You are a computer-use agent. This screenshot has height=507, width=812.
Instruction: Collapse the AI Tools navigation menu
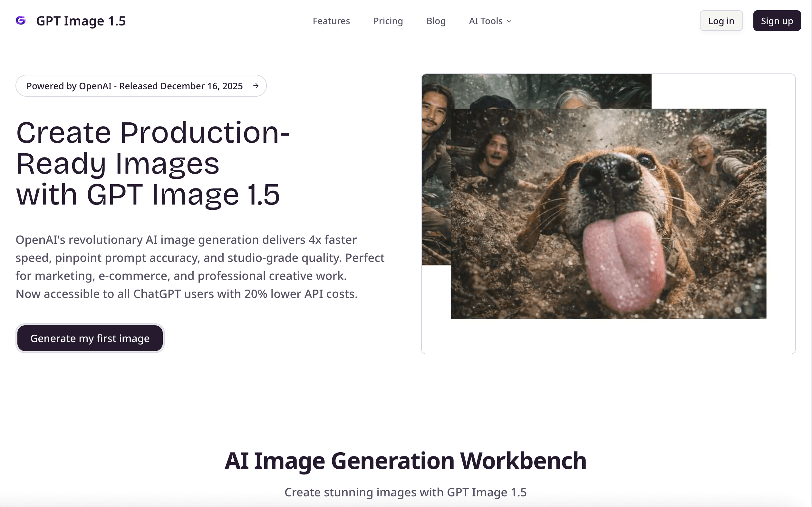[489, 21]
